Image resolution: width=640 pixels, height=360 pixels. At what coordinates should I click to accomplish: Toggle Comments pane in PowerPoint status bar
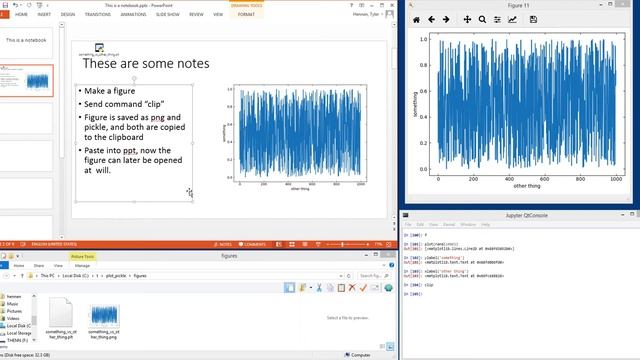[x=252, y=244]
